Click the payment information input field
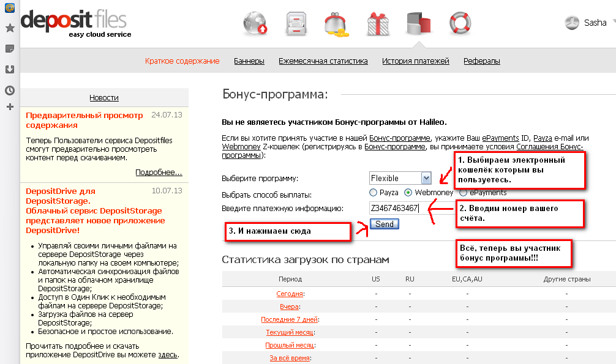This screenshot has width=616, height=364. (411, 208)
